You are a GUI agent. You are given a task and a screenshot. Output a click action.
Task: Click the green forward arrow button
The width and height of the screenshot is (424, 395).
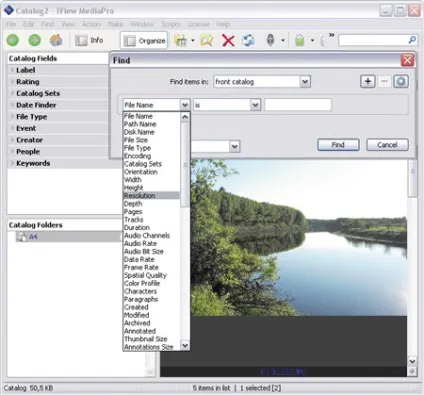tap(34, 40)
